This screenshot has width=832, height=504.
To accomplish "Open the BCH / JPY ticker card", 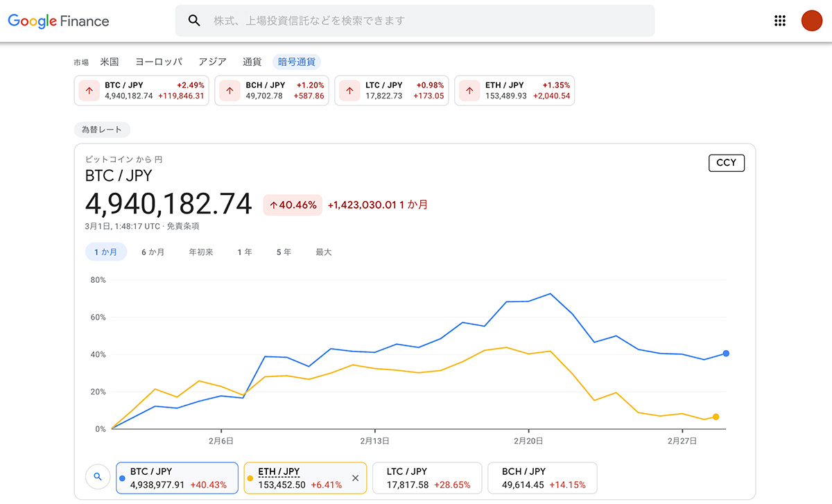I will pyautogui.click(x=272, y=90).
